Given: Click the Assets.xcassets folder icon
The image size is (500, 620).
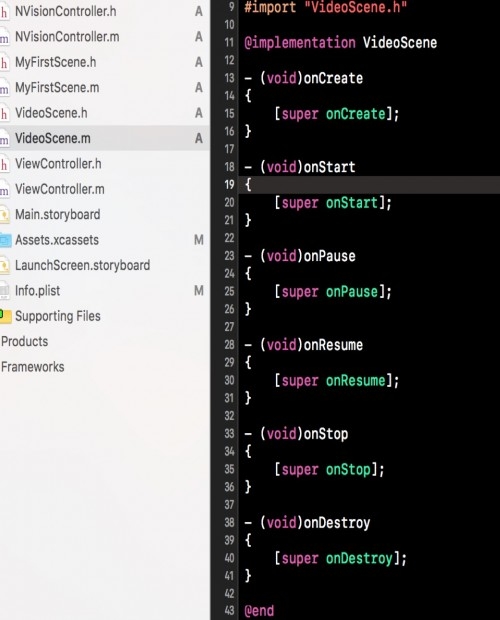Looking at the screenshot, I should (x=5, y=240).
